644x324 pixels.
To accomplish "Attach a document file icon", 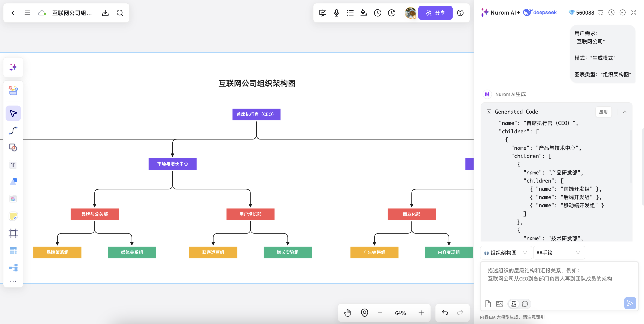I will click(488, 304).
